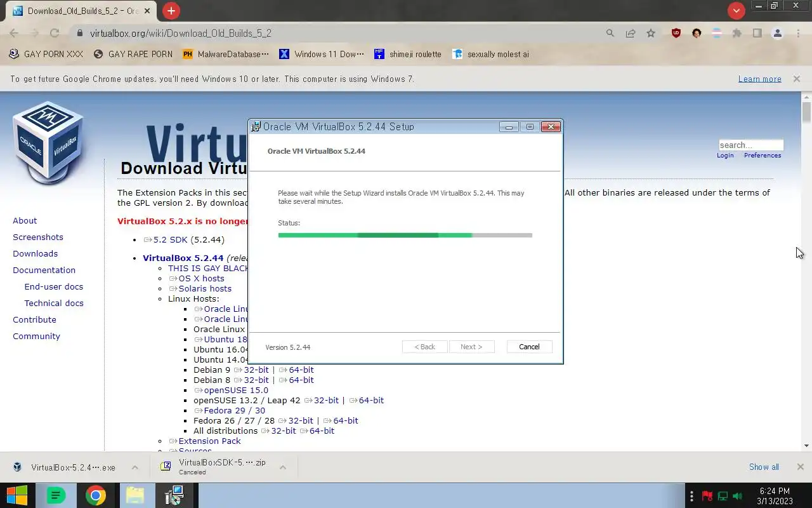The height and width of the screenshot is (508, 812).
Task: Open a new Chrome tab with plus button
Action: 171,11
